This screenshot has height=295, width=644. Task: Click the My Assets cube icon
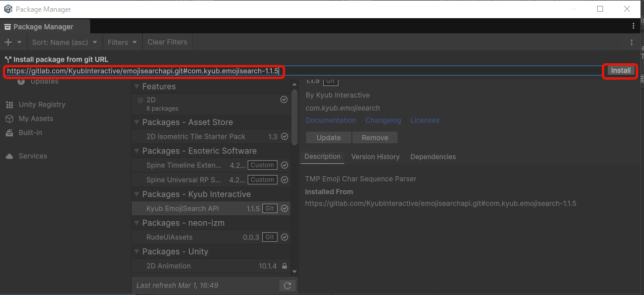click(x=9, y=119)
